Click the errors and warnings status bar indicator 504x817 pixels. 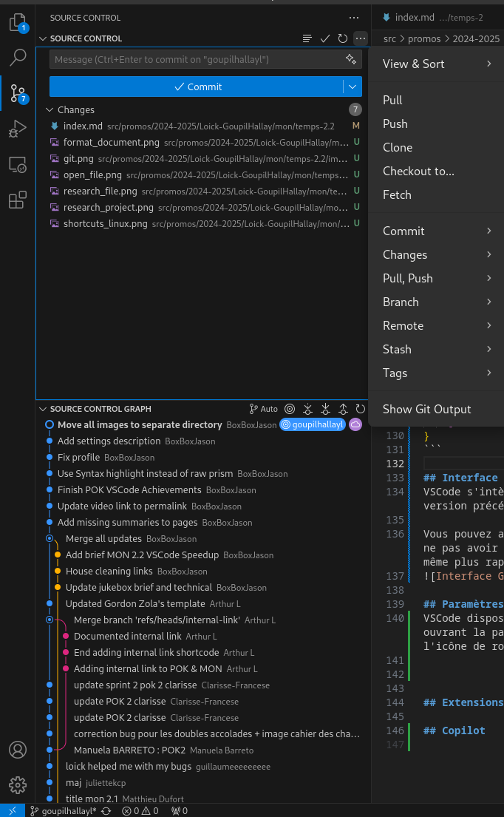[x=140, y=811]
